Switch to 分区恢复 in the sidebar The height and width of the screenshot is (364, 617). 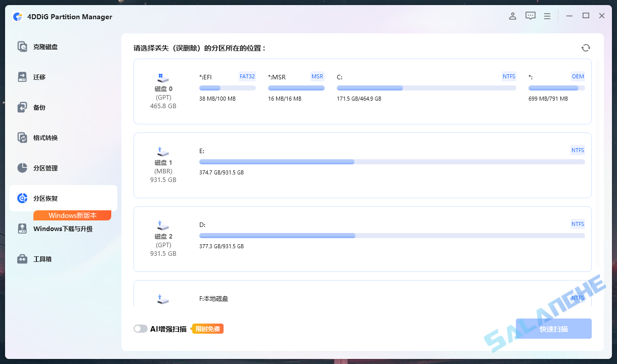click(x=21, y=198)
